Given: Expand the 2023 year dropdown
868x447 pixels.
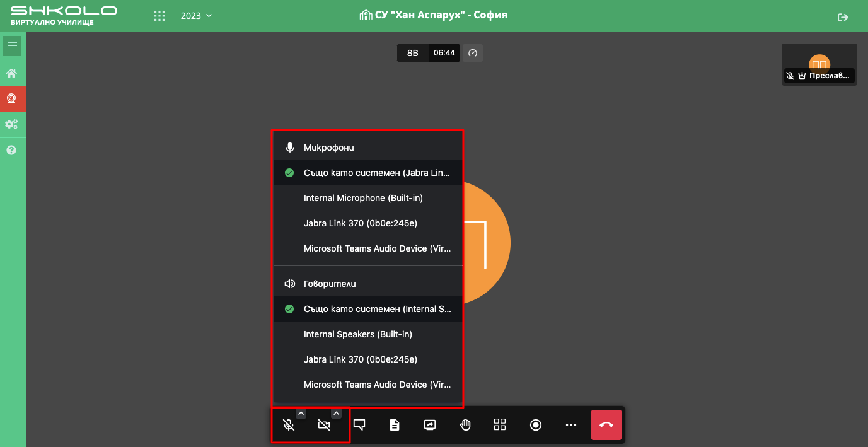Looking at the screenshot, I should tap(196, 16).
